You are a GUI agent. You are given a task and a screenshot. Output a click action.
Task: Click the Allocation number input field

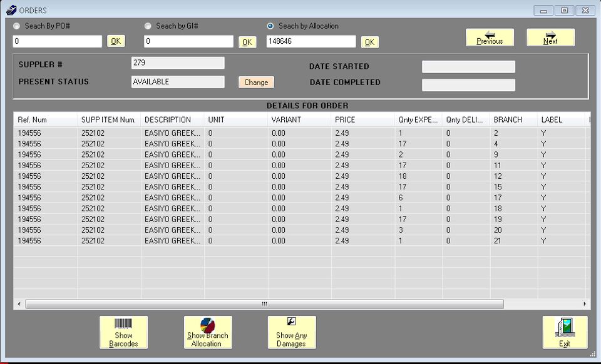(311, 42)
